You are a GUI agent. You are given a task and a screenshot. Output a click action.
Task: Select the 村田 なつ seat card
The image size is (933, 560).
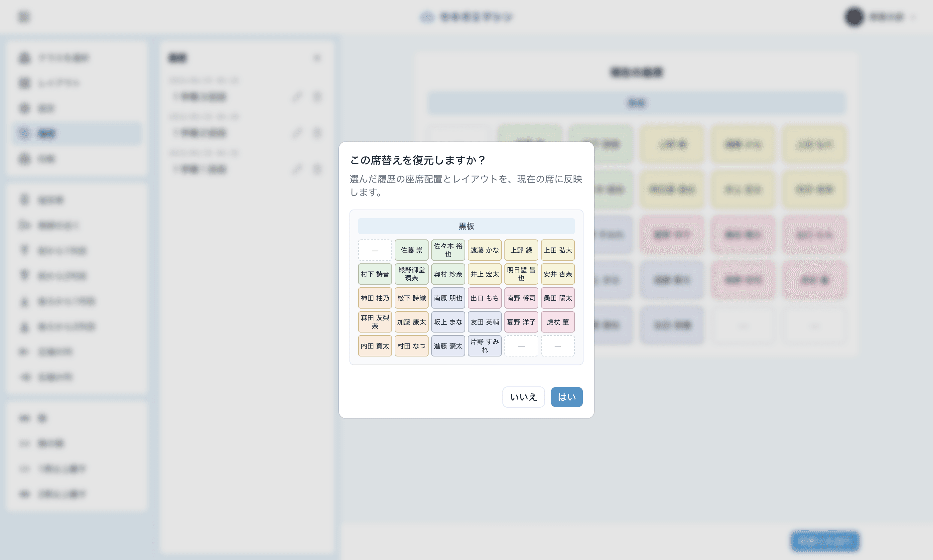click(x=411, y=346)
